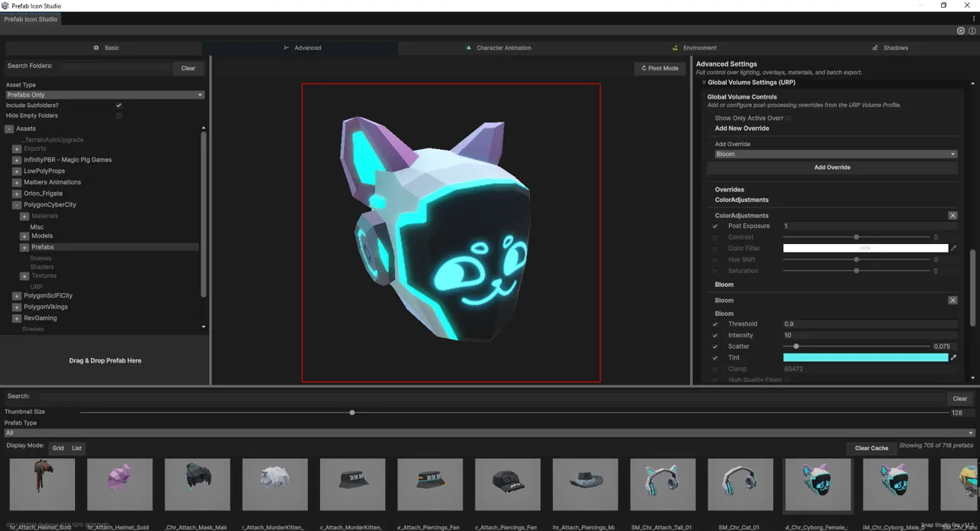Open the Environment tab
Image resolution: width=980 pixels, height=531 pixels.
tap(694, 47)
